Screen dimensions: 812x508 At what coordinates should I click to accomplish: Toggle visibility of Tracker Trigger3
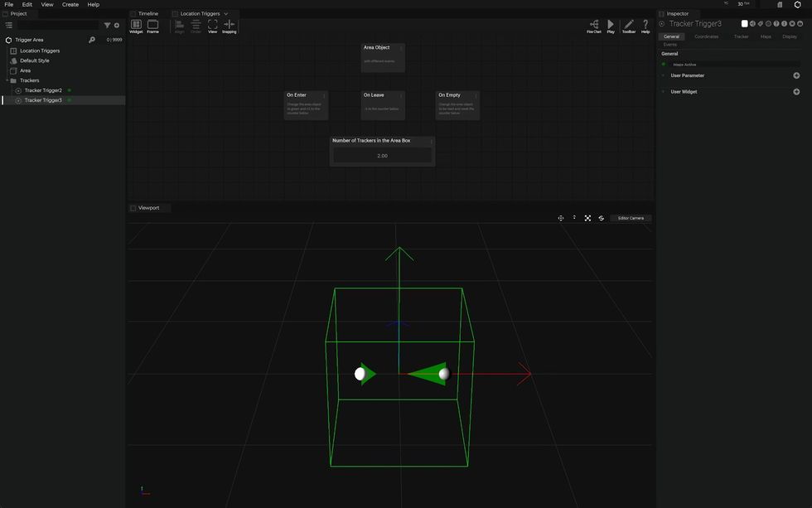point(70,99)
